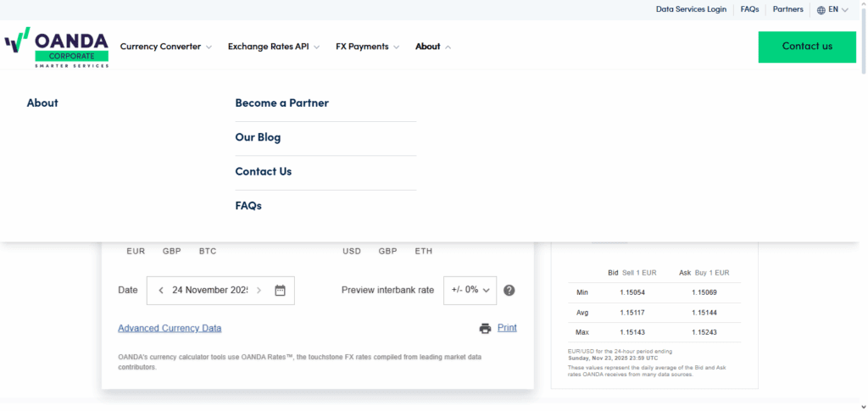Image resolution: width=868 pixels, height=411 pixels.
Task: Open the calendar date picker icon
Action: point(281,290)
